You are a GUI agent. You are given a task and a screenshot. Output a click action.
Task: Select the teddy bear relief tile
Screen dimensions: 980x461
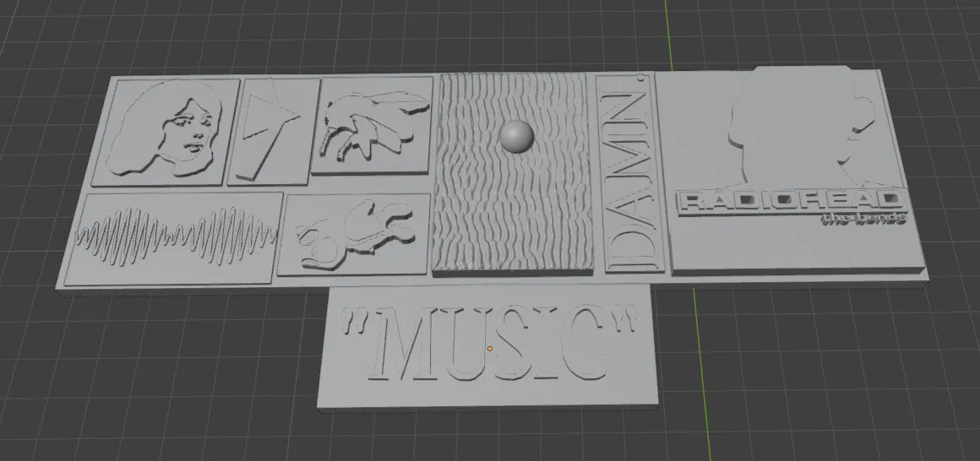tap(354, 234)
